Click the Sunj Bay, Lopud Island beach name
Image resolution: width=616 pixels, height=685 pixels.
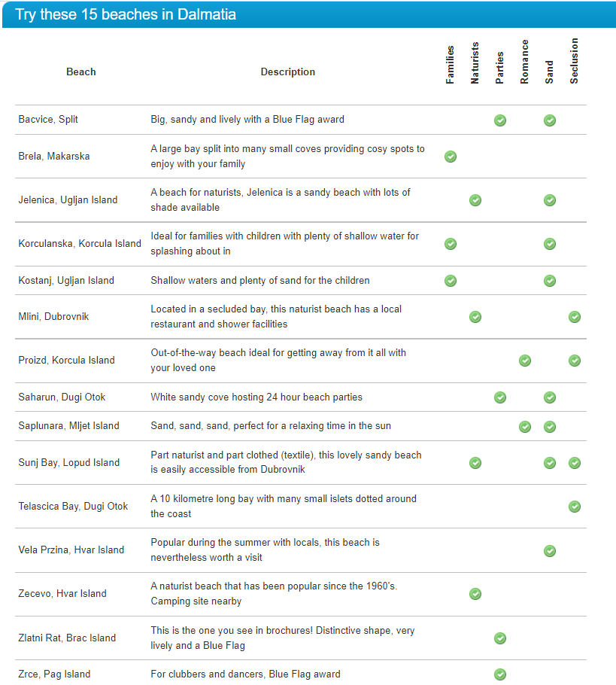tap(68, 463)
